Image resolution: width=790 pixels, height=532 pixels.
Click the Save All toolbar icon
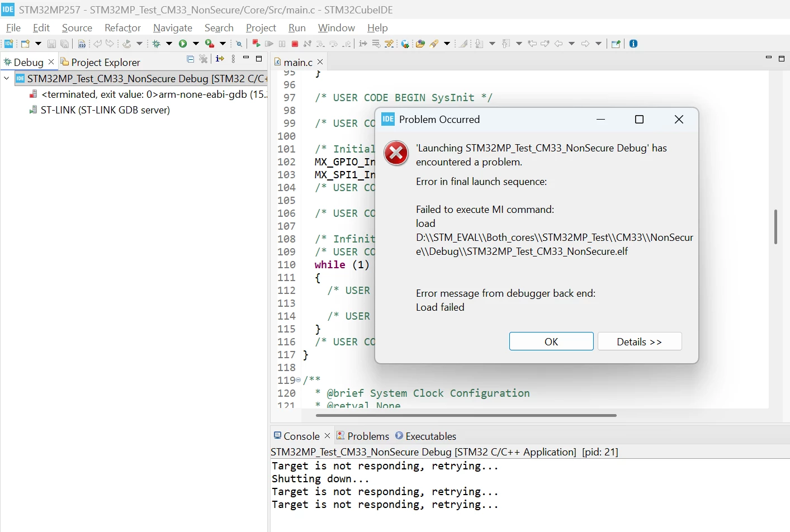65,44
